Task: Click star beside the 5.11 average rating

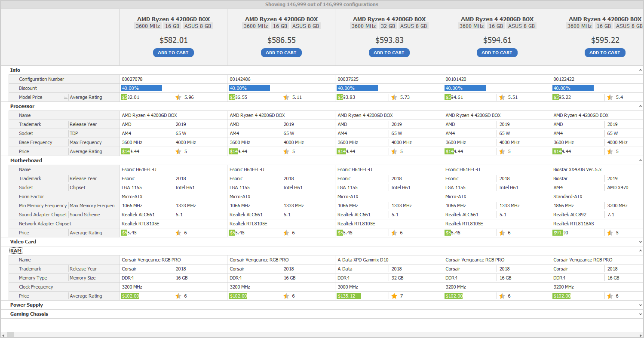Action: 286,97
